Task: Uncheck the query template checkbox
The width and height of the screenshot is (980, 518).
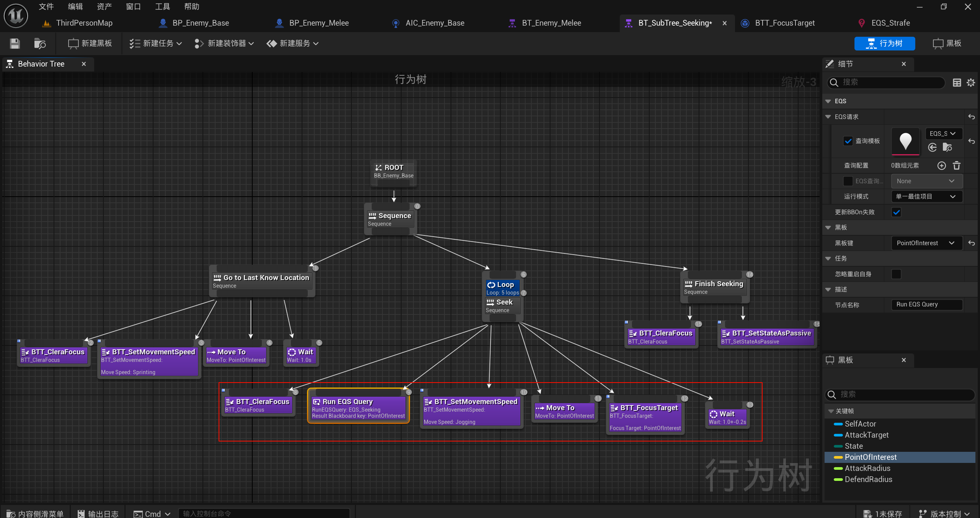Action: point(848,141)
